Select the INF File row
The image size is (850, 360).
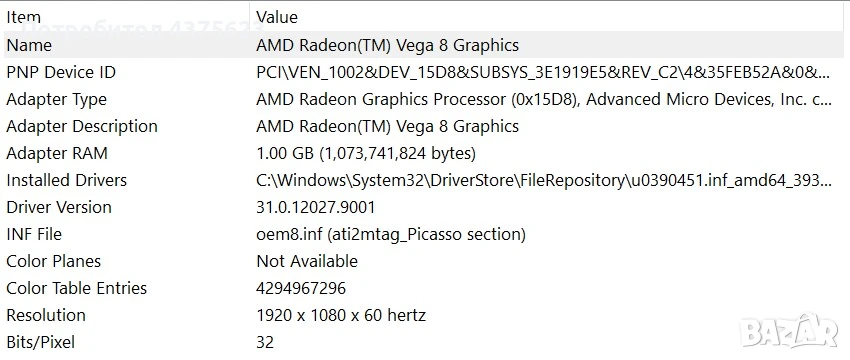[x=422, y=234]
